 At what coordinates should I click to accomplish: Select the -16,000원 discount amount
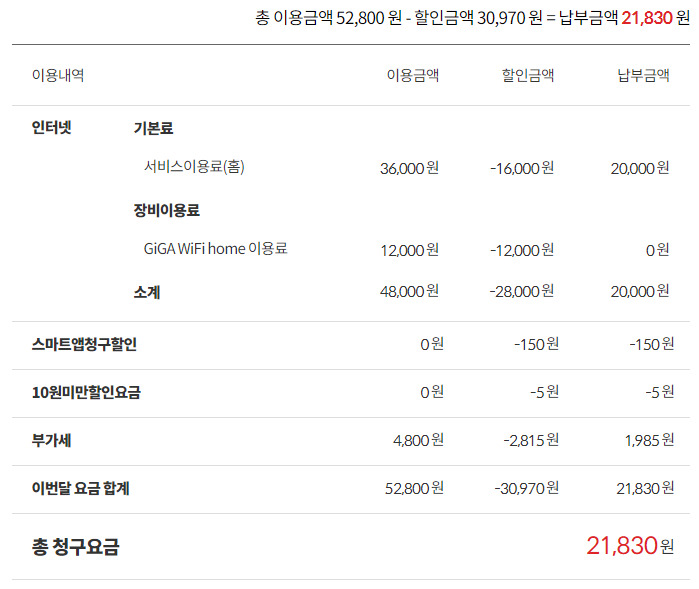click(x=522, y=168)
